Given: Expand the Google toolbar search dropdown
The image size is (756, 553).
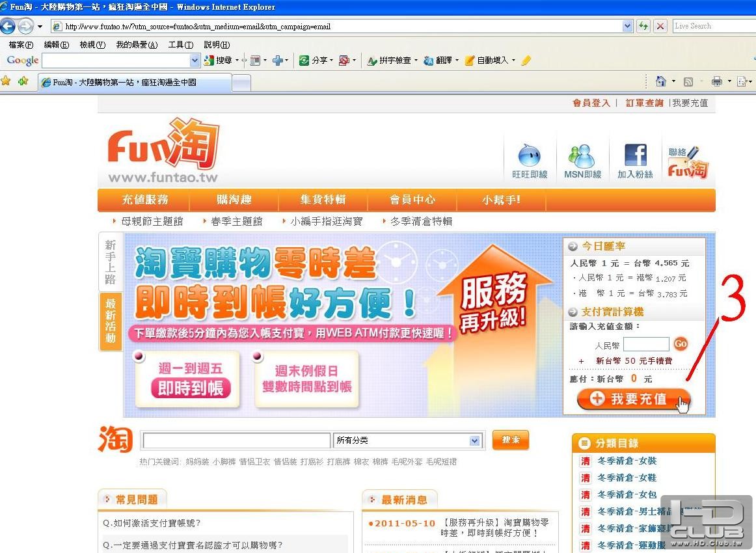Looking at the screenshot, I should click(x=195, y=61).
